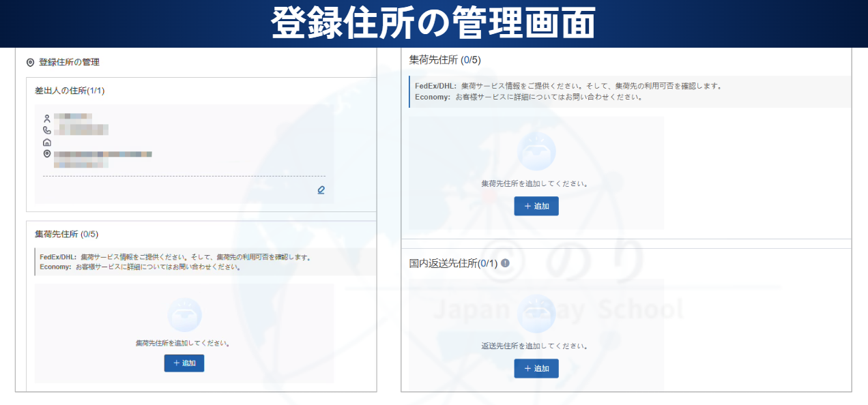Click the info icon beside 国内返送先住所
The height and width of the screenshot is (405, 868).
click(x=505, y=263)
